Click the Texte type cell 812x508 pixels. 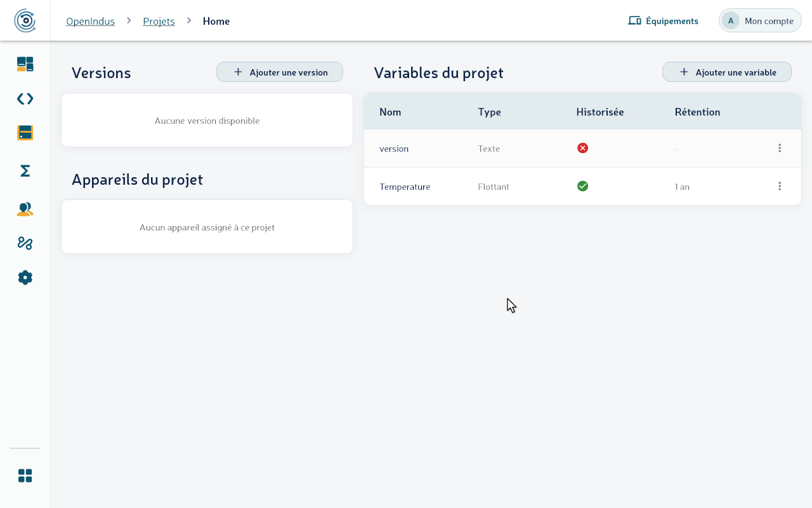point(488,149)
